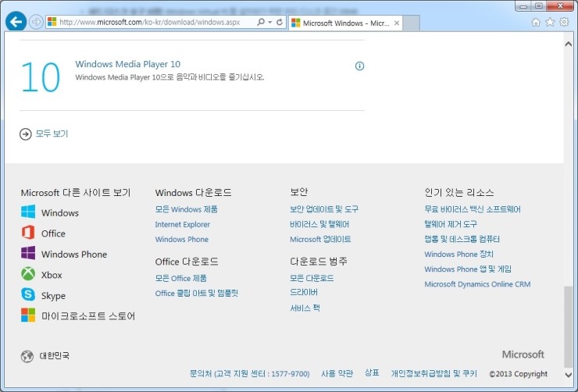Open 문의처 고객 지원 센터 link

pos(250,374)
